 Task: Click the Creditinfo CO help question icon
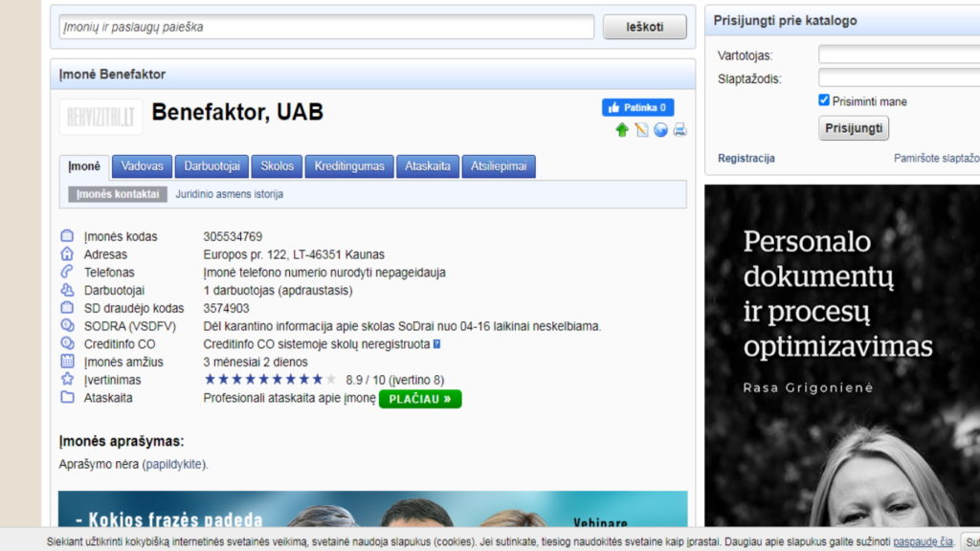(x=436, y=344)
